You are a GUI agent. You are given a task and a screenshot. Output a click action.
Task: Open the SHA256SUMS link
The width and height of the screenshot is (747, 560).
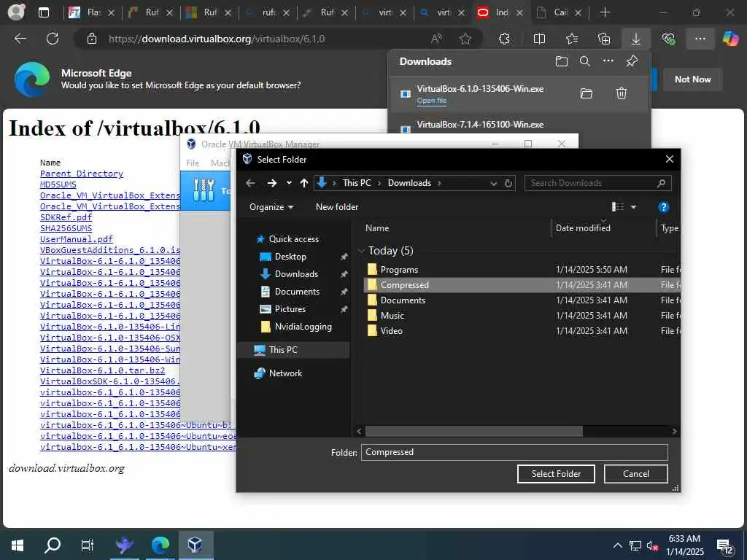tap(66, 228)
